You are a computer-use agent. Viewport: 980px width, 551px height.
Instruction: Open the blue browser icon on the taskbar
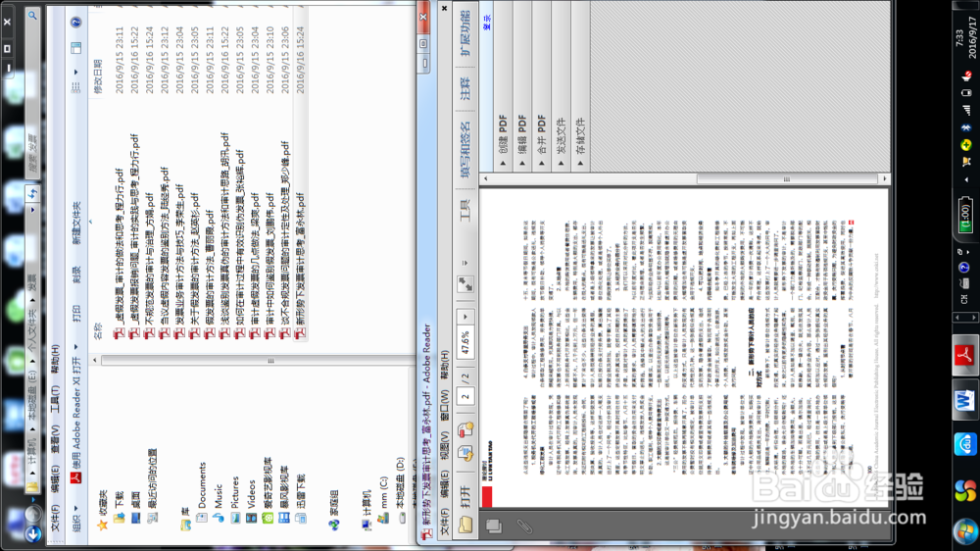pyautogui.click(x=965, y=445)
